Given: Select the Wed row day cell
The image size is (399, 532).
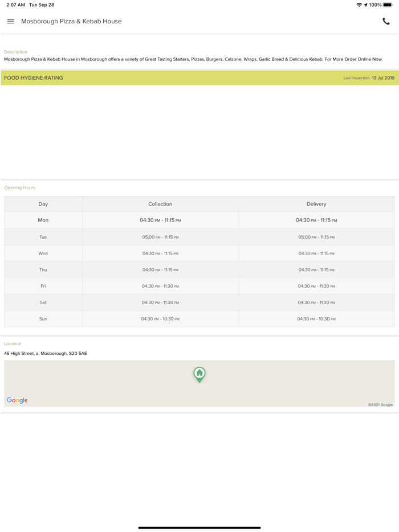Looking at the screenshot, I should [x=43, y=253].
